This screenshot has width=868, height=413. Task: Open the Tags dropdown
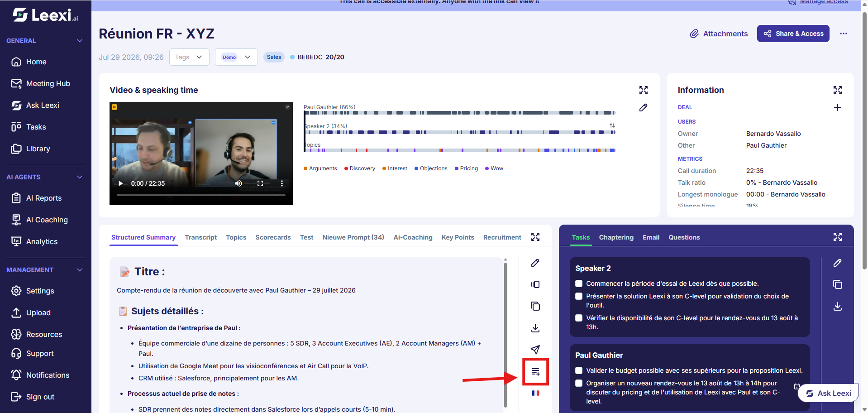coord(189,57)
